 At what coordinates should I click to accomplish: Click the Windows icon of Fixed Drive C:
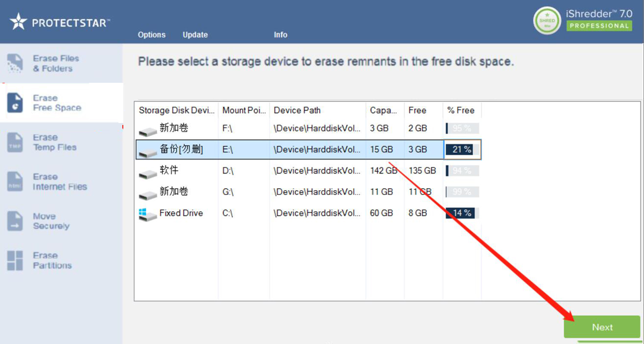(x=143, y=213)
